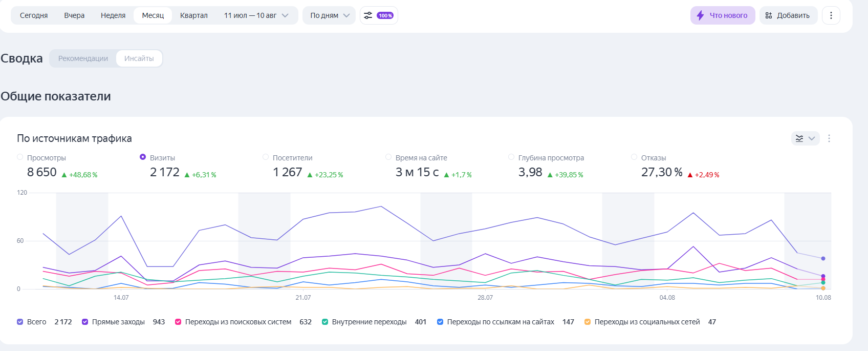Open the top-right three-dot menu
The image size is (868, 351).
pos(831,15)
